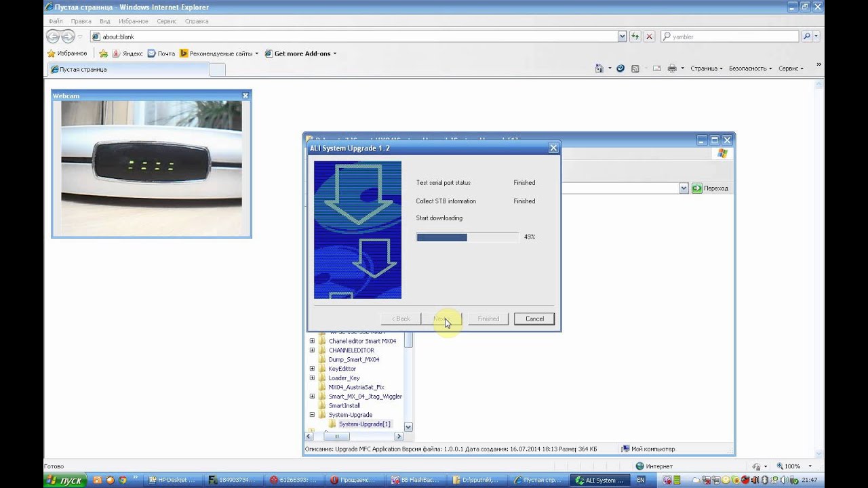Close the ALI System Upgrade 1.2 dialog
This screenshot has width=868, height=488.
click(553, 148)
